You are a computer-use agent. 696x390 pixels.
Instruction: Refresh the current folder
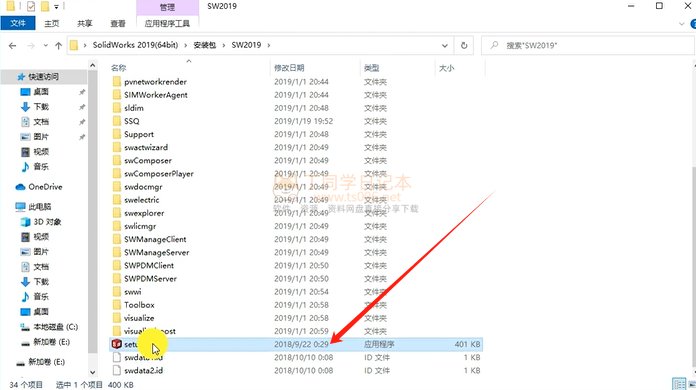point(464,45)
